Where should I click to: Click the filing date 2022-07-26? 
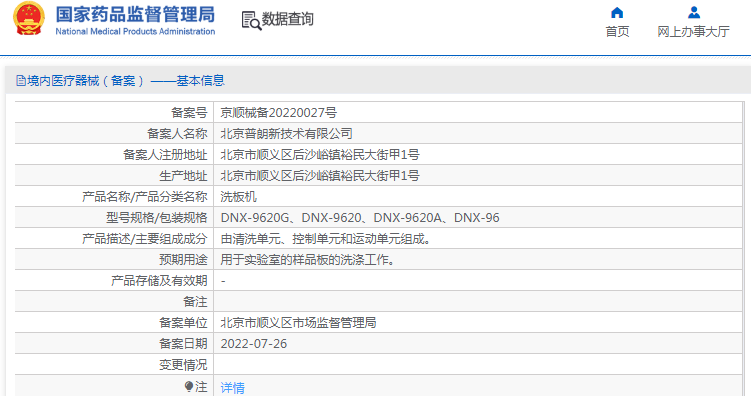click(x=253, y=344)
